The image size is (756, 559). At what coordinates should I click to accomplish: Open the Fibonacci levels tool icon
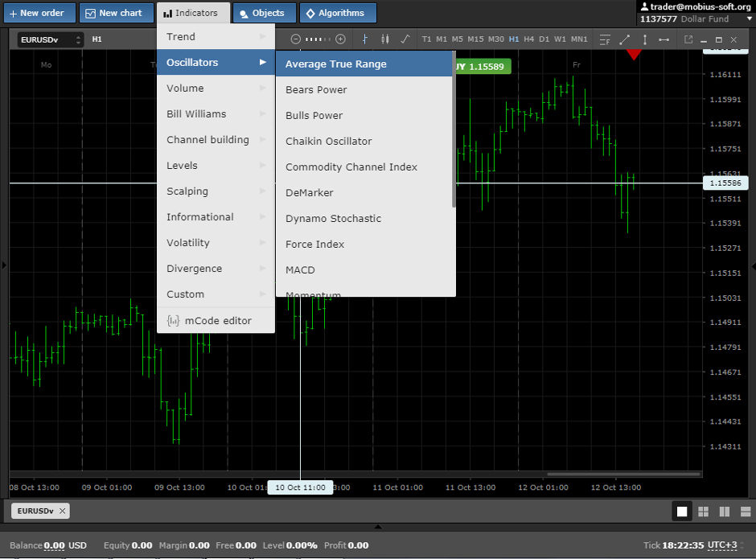(605, 39)
